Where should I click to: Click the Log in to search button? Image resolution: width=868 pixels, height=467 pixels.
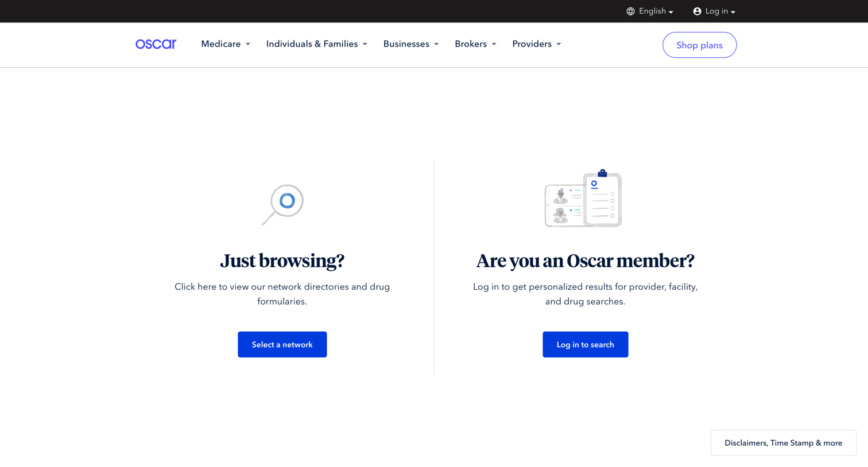[586, 344]
